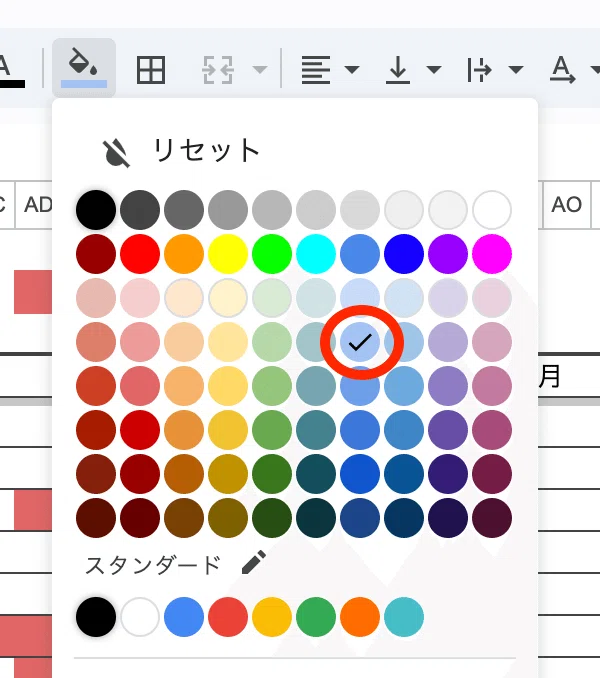Pick the pure blue swatch
Viewport: 600px width, 678px height.
(404, 254)
